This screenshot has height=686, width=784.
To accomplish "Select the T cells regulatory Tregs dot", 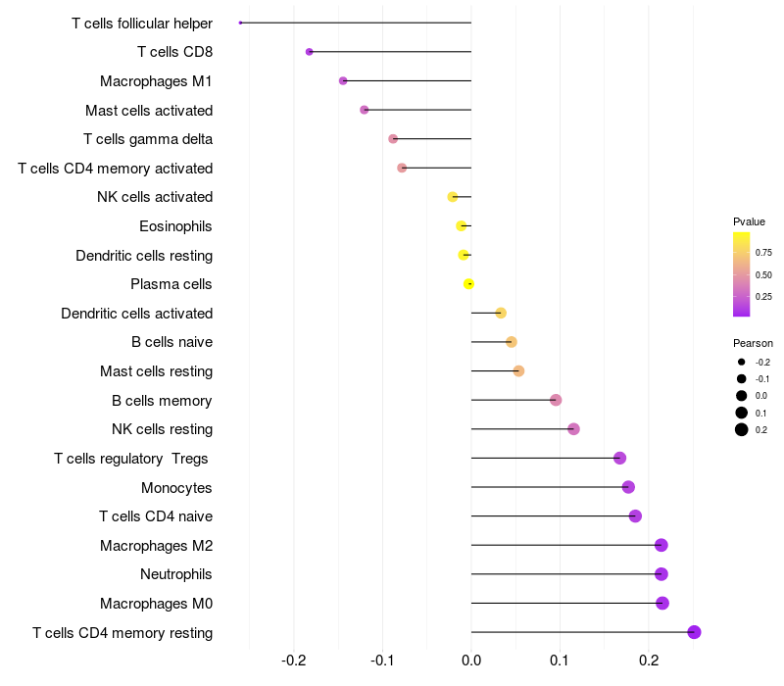I will point(619,458).
